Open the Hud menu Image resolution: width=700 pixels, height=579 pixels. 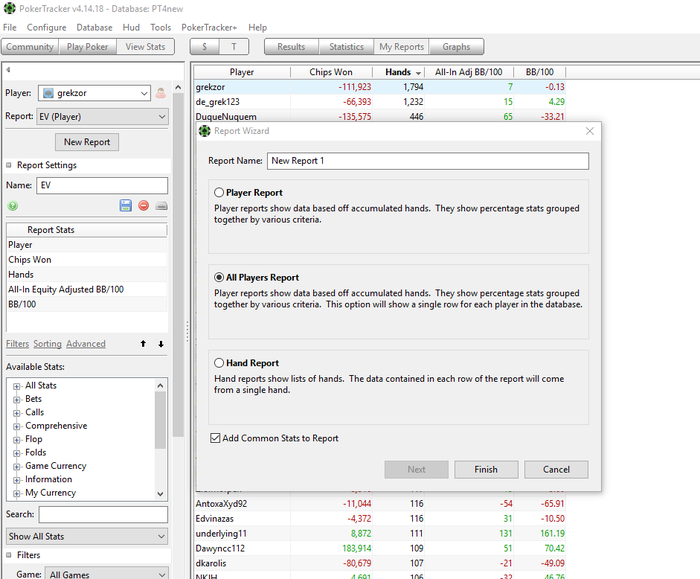131,27
